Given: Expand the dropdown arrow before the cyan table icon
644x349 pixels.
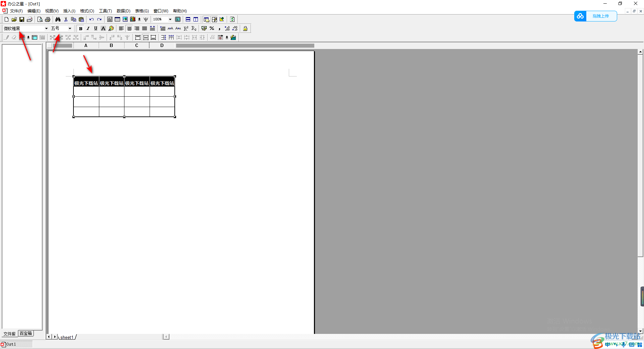Looking at the screenshot, I should pos(28,38).
